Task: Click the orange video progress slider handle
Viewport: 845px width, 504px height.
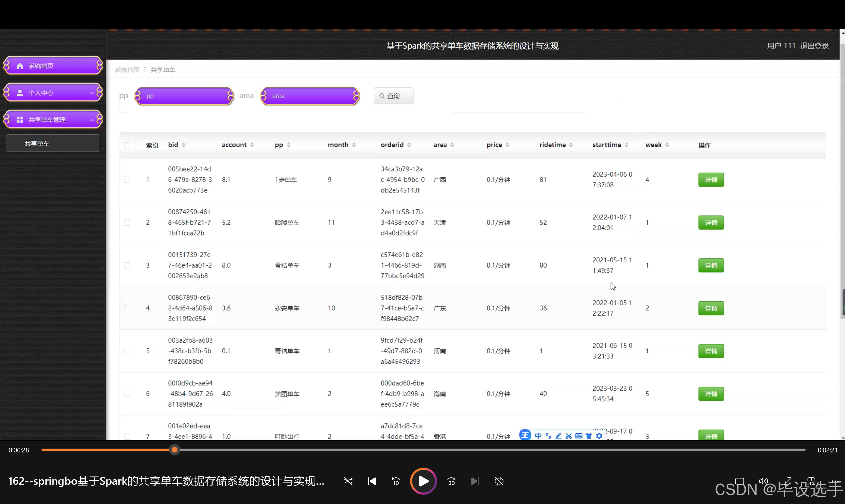Action: [175, 450]
